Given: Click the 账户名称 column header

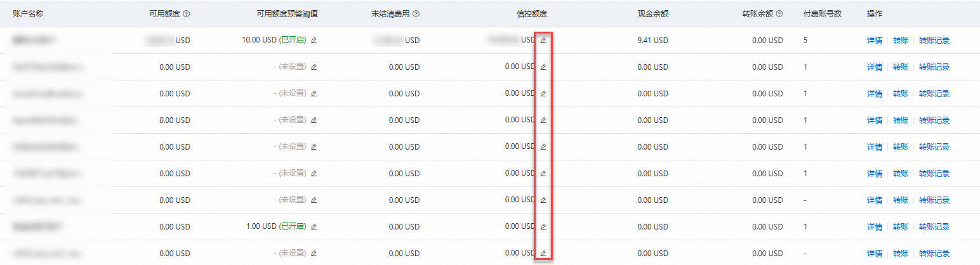Looking at the screenshot, I should click(28, 14).
